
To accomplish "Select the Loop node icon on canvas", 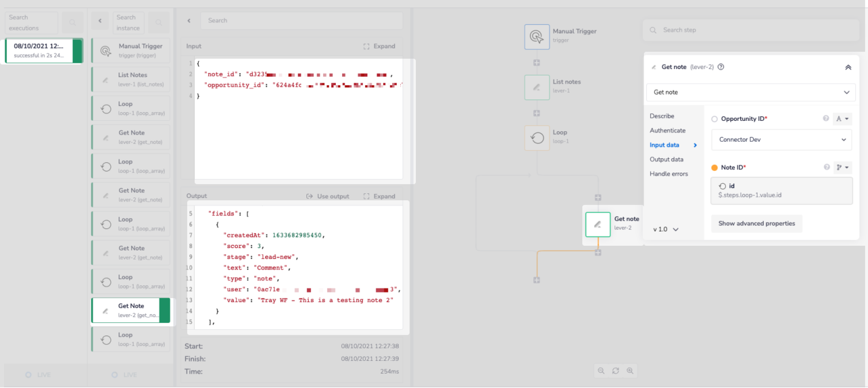I will click(536, 138).
